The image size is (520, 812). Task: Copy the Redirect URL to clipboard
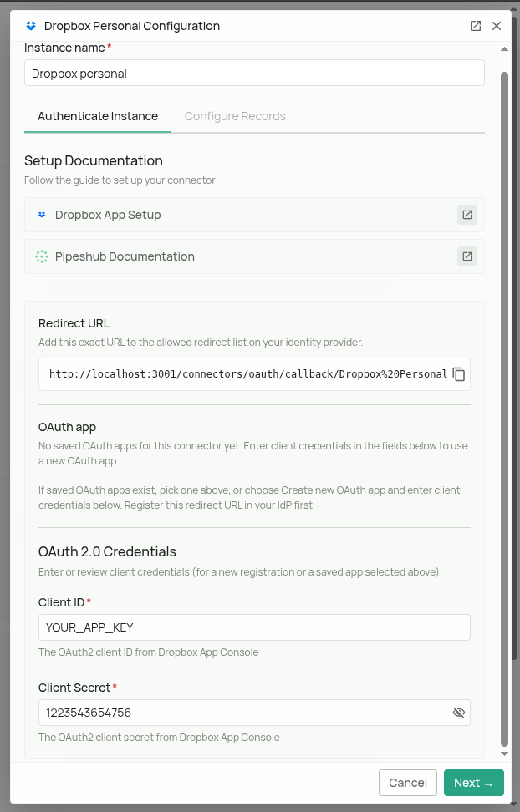pos(459,374)
